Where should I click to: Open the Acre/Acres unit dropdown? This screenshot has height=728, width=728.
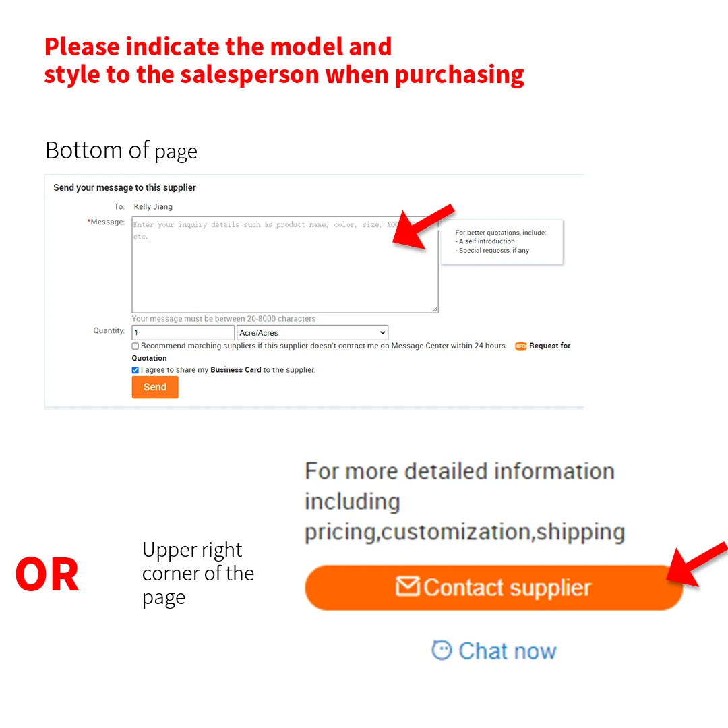coord(313,332)
